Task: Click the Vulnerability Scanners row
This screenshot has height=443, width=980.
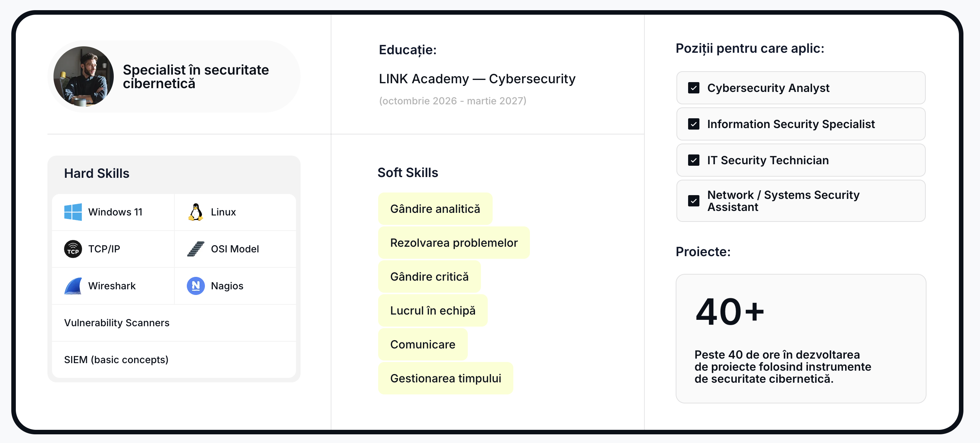Action: click(174, 323)
